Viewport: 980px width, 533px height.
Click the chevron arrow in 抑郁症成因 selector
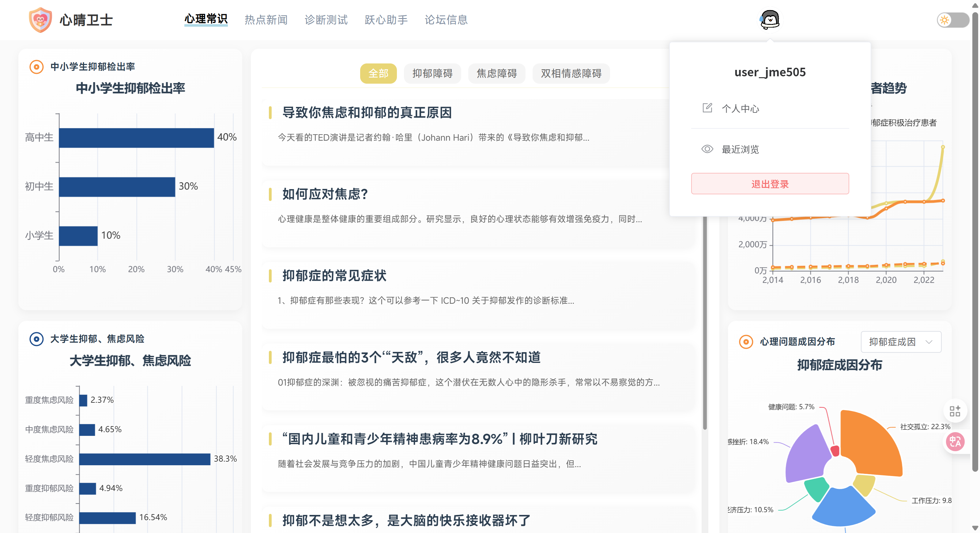coord(929,341)
